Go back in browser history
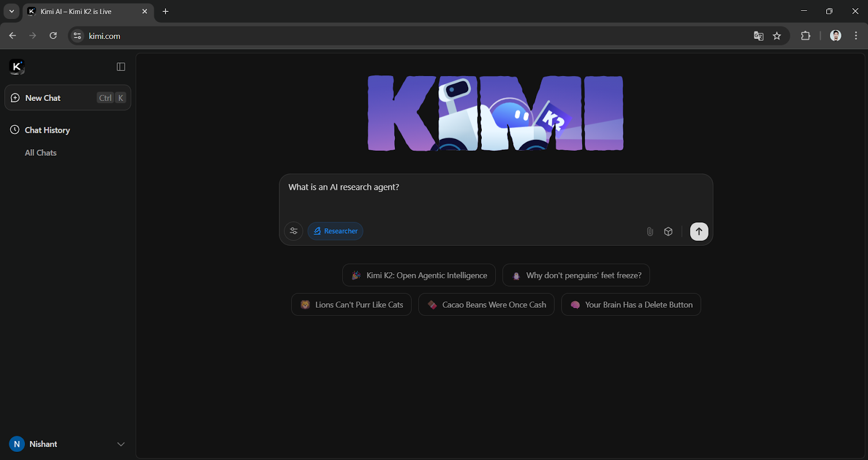Viewport: 868px width, 460px height. pyautogui.click(x=12, y=36)
